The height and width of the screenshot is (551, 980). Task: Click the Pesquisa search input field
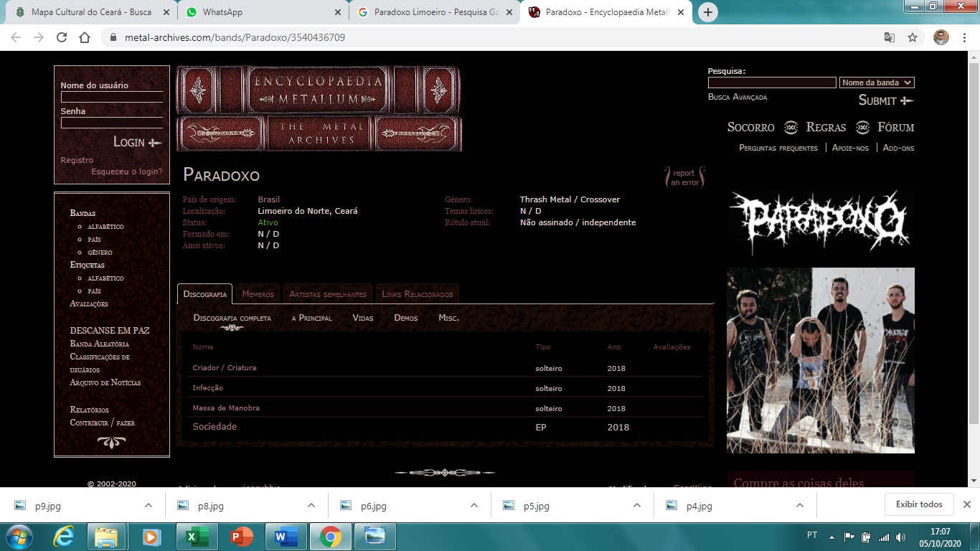pyautogui.click(x=772, y=83)
